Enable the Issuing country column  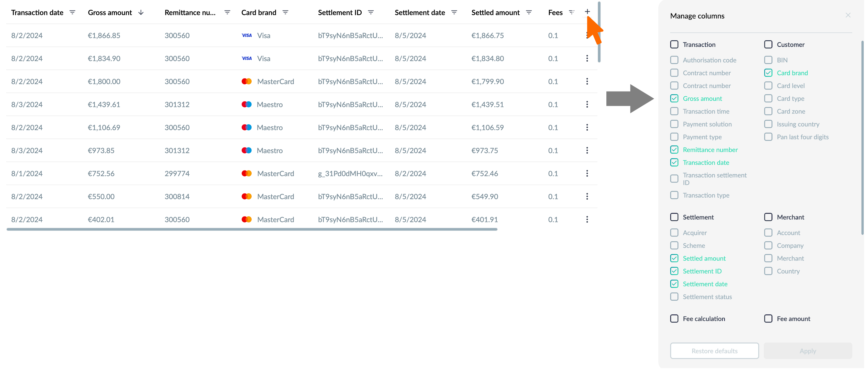pyautogui.click(x=768, y=124)
